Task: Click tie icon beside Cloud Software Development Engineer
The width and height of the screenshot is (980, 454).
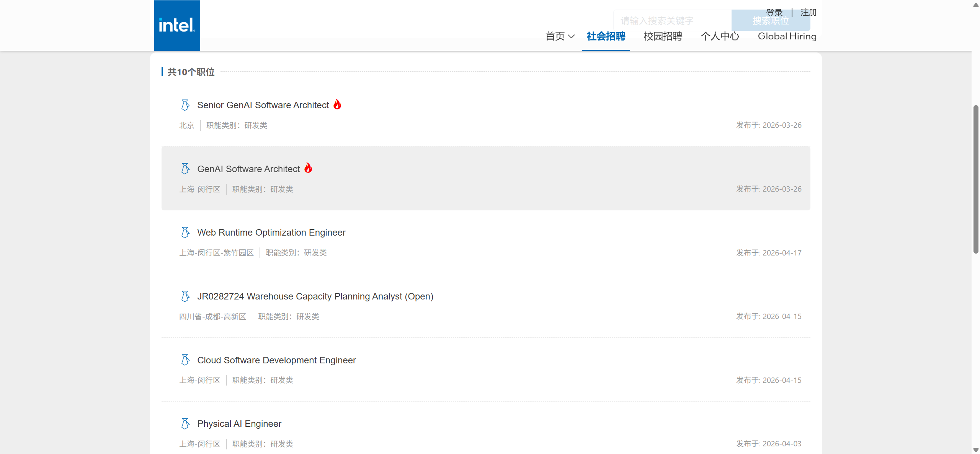Action: point(185,360)
